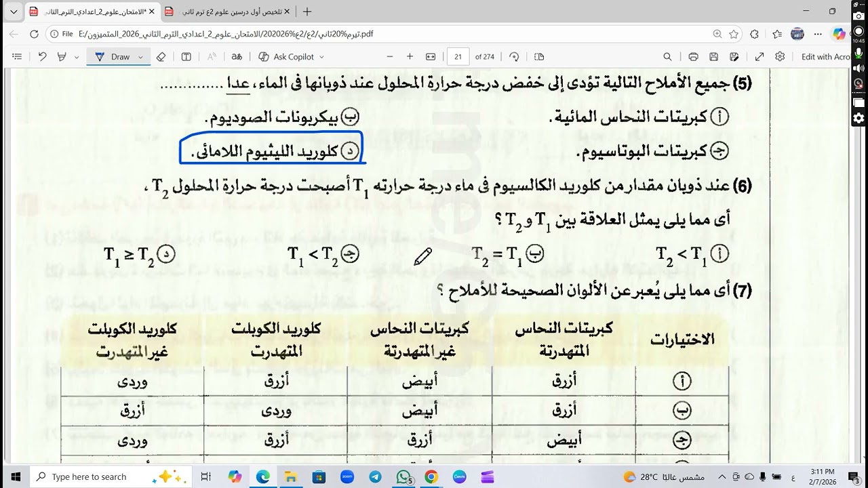The height and width of the screenshot is (488, 868).
Task: Click header كلوريد الكوبلت غير المتهدرت
Action: 132,340
